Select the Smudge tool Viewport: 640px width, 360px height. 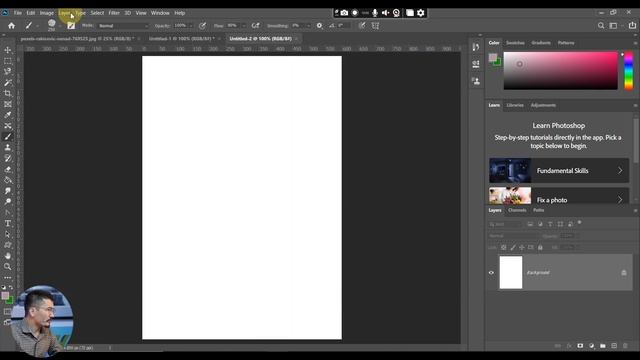click(8, 191)
